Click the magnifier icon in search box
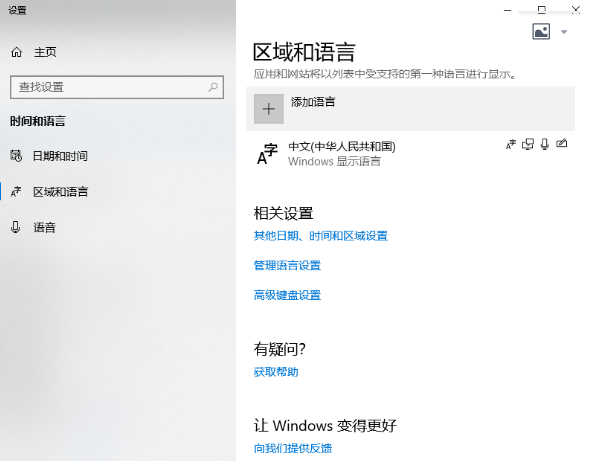 coord(213,87)
